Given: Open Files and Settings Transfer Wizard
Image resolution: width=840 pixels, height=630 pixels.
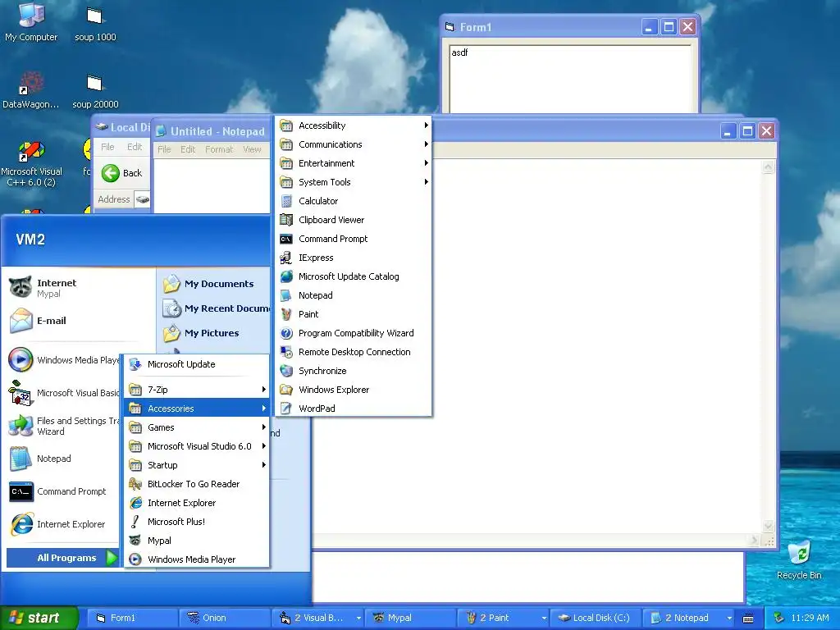Looking at the screenshot, I should (x=62, y=426).
